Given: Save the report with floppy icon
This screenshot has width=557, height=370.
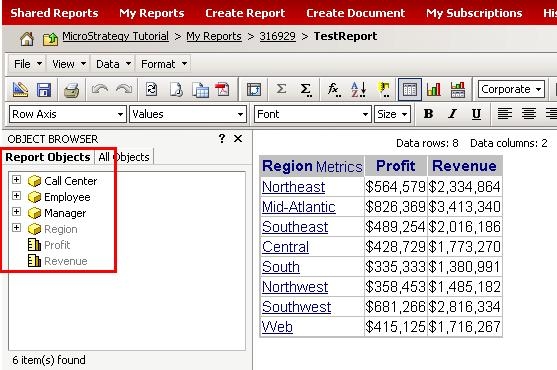Looking at the screenshot, I should [x=44, y=90].
